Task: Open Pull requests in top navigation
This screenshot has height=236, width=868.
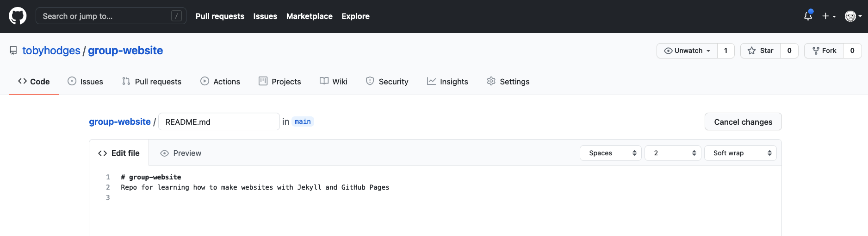Action: pyautogui.click(x=220, y=16)
